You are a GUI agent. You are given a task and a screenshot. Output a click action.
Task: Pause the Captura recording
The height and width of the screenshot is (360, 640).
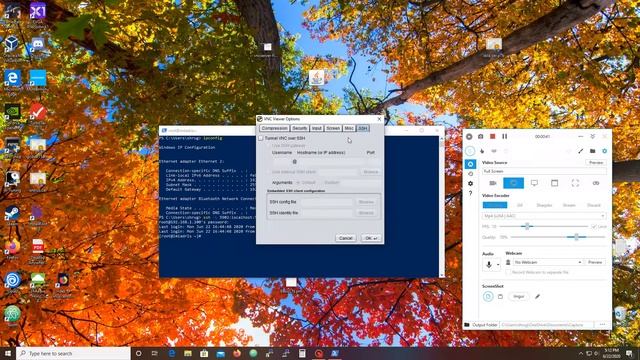click(504, 136)
